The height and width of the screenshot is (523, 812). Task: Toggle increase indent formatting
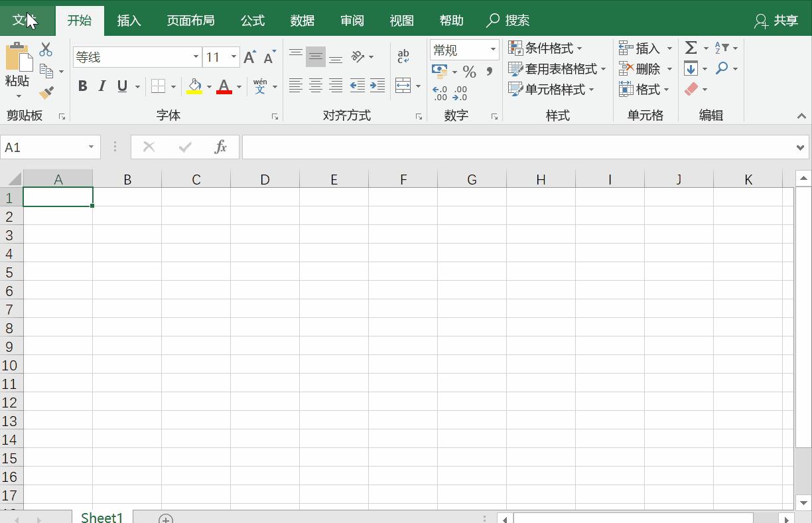coord(376,85)
